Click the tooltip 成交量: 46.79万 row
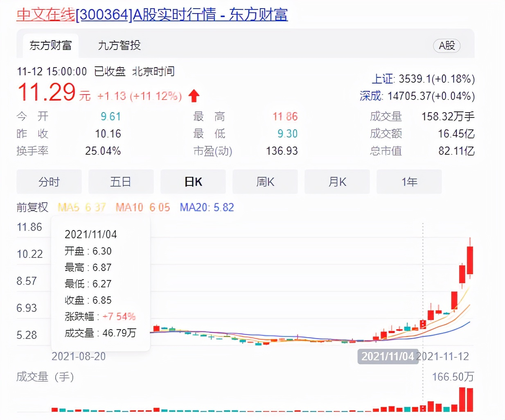505x420 pixels. (x=100, y=333)
